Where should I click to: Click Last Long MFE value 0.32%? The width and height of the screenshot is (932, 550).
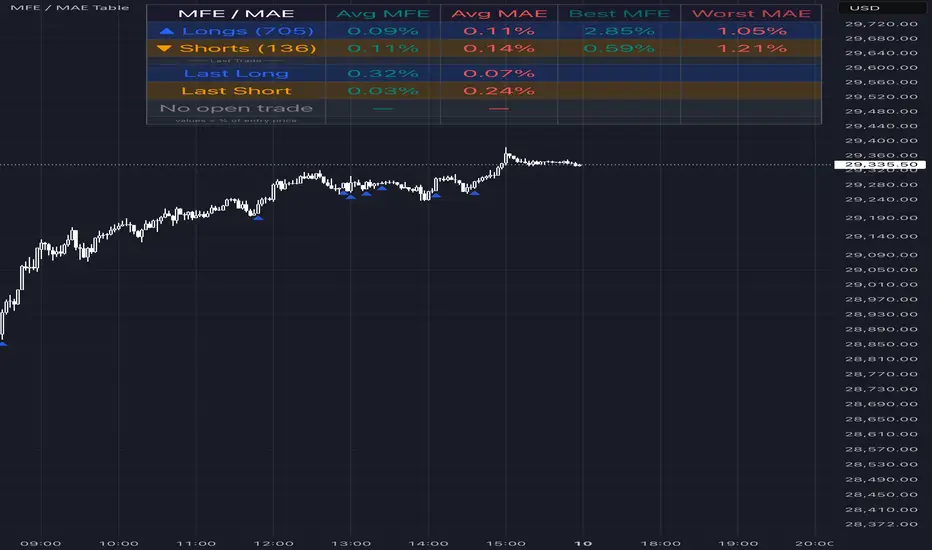coord(383,73)
